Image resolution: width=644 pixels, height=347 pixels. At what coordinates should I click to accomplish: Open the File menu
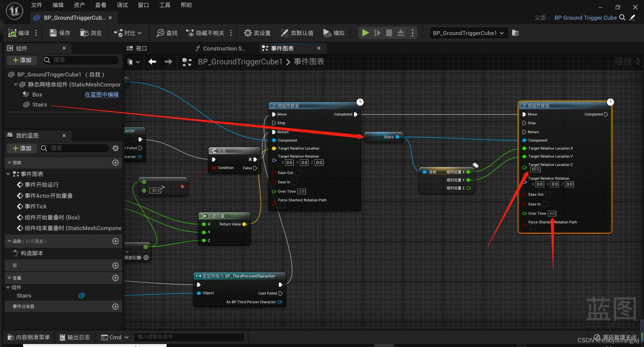[x=37, y=5]
